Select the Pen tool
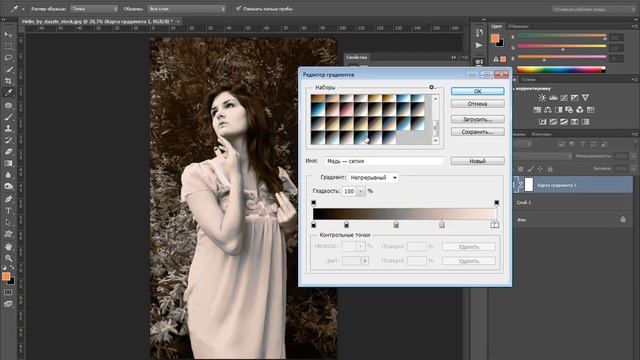Viewport: 640px width, 360px height. point(8,199)
